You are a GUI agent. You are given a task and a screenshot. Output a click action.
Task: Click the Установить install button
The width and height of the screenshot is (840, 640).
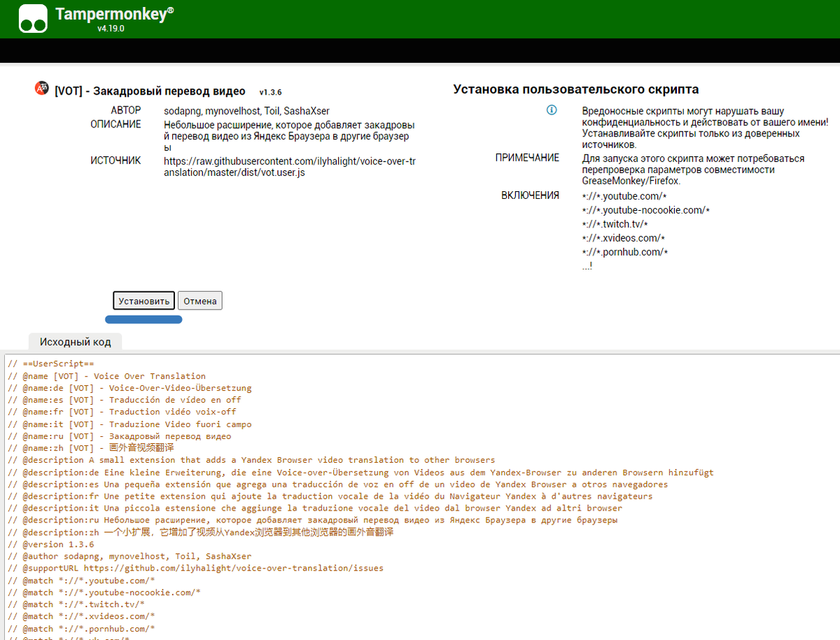click(x=143, y=301)
